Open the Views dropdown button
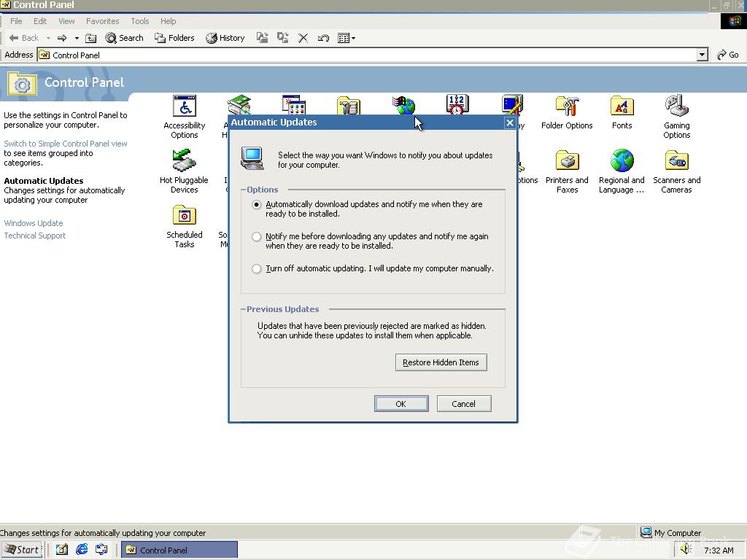This screenshot has width=747, height=560. (x=347, y=38)
